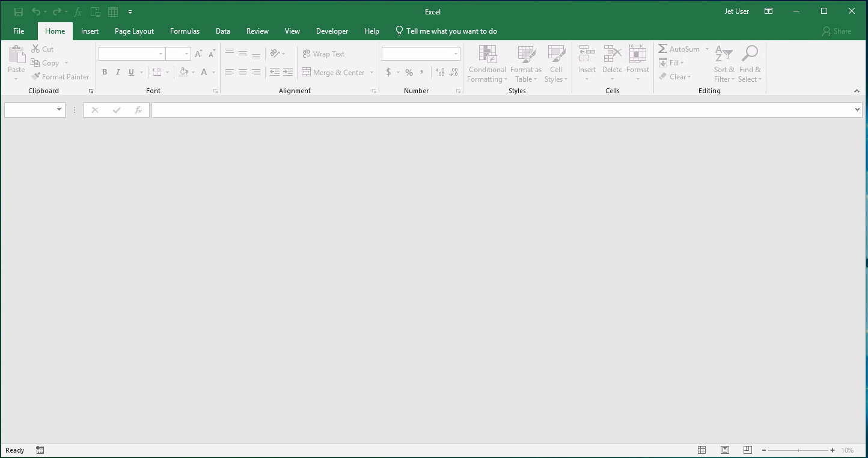Toggle italic formatting

(x=118, y=72)
